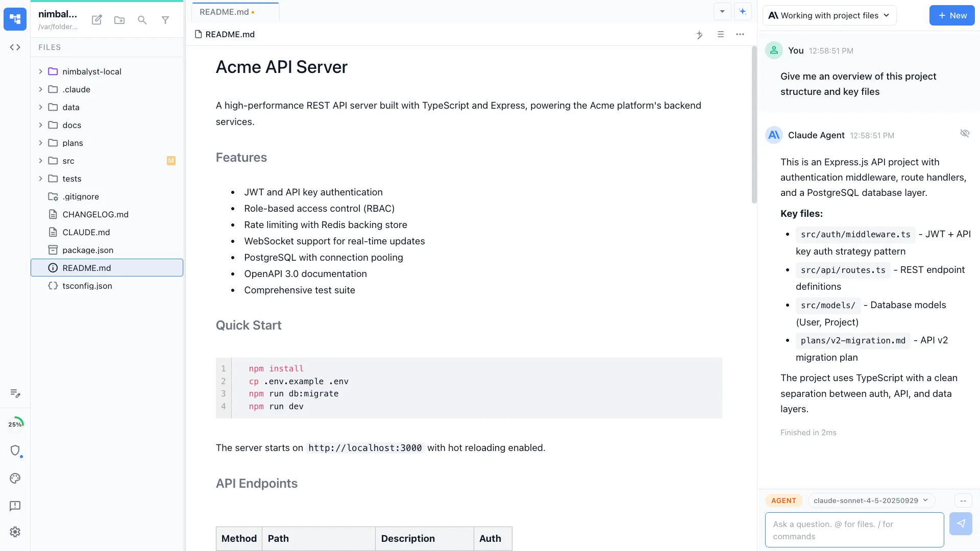
Task: Open the search tool in the Files panel
Action: 142,20
